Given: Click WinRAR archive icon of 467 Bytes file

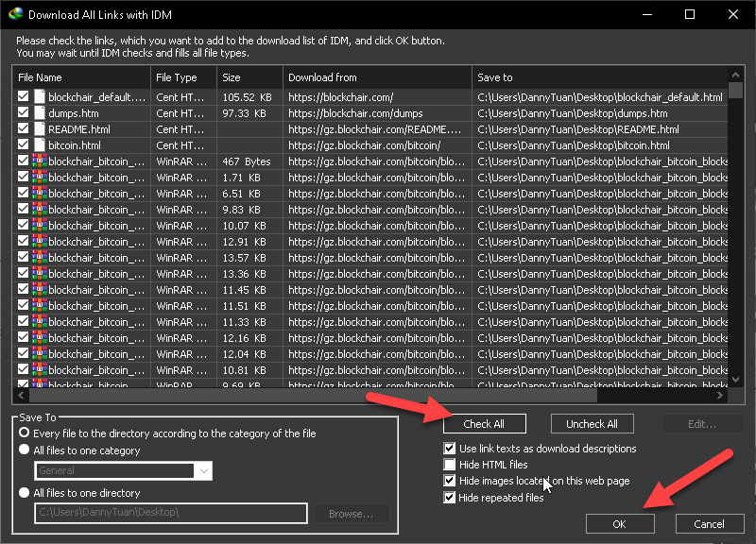Looking at the screenshot, I should point(40,161).
